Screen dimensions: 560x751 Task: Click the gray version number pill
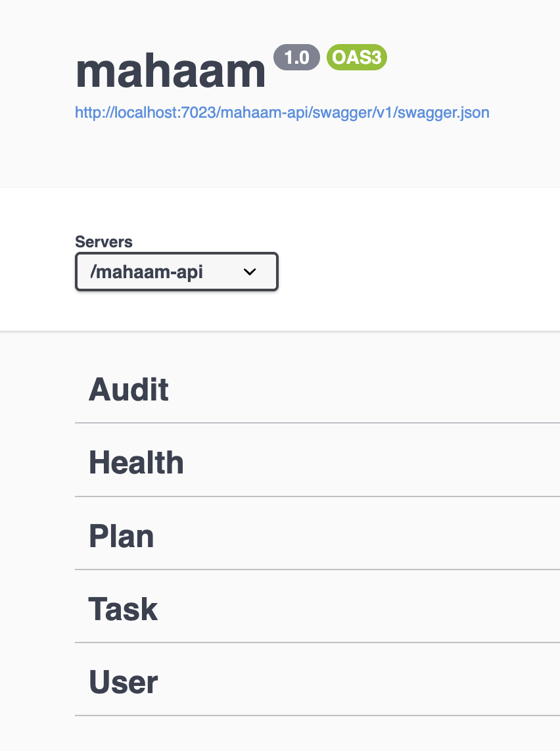pyautogui.click(x=296, y=58)
